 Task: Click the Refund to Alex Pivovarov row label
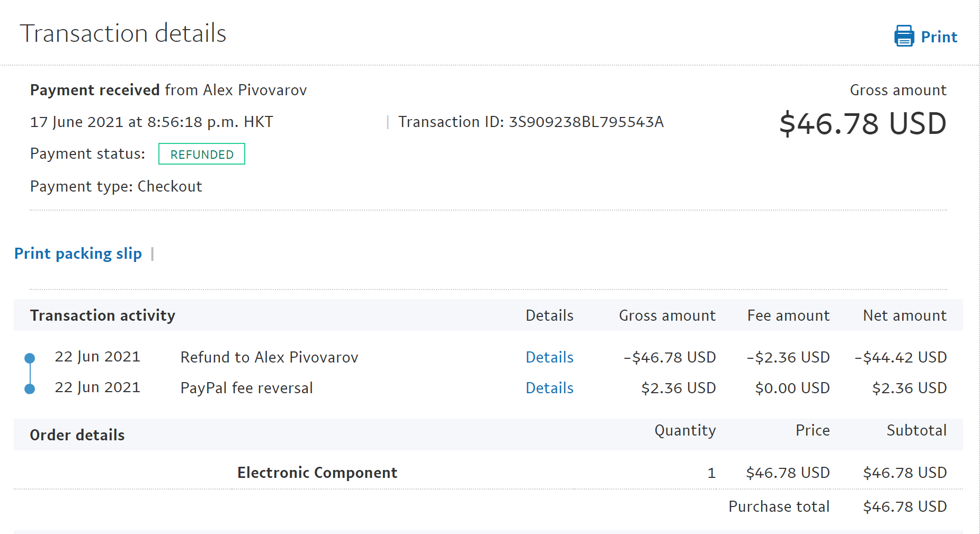(x=269, y=357)
